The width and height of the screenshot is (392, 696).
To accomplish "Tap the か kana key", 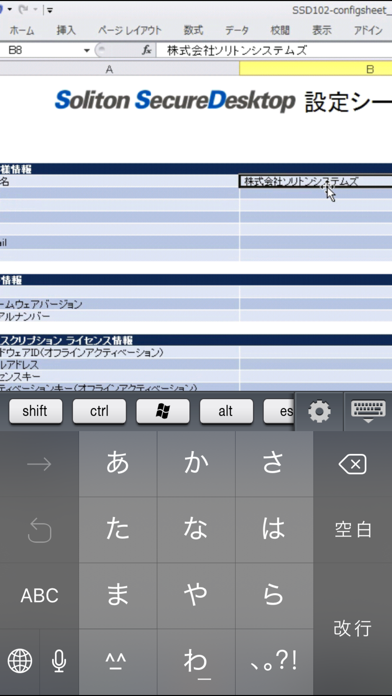I will (x=196, y=463).
